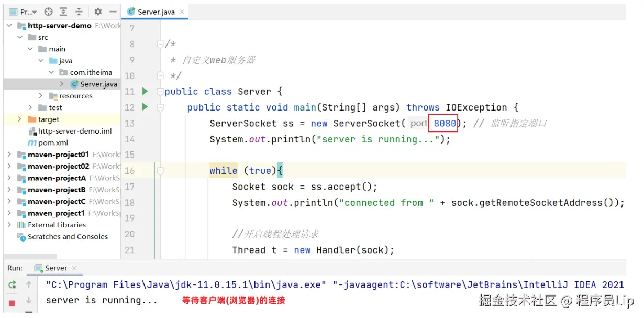Expand the Server.java node arrow
Screen dimensions: 644x318
(x=62, y=84)
